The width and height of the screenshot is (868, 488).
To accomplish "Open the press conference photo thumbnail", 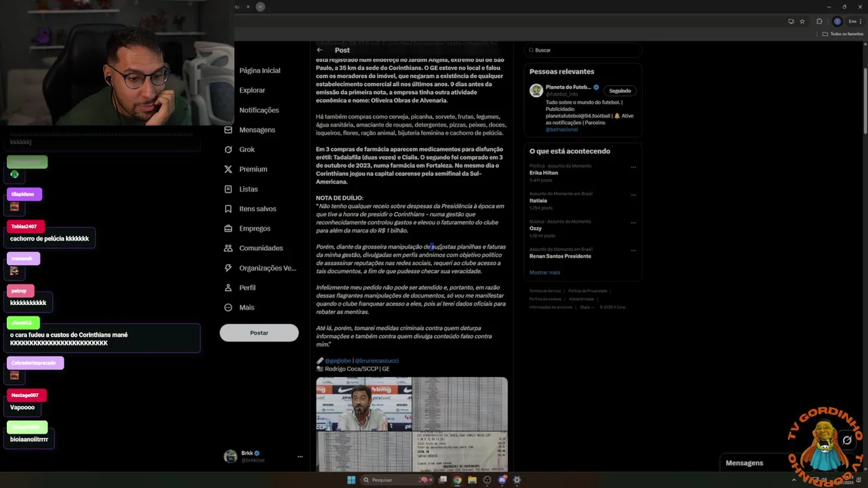I will tap(363, 404).
